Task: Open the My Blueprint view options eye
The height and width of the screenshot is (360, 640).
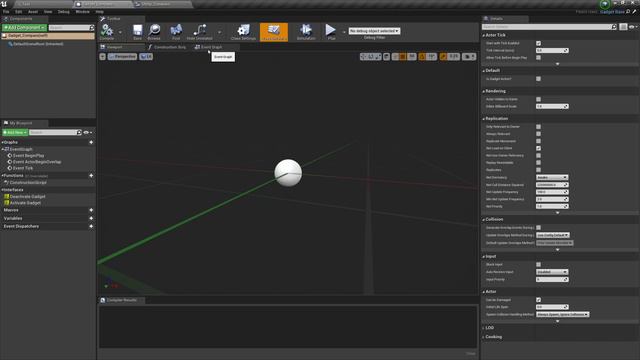Action: pos(87,133)
